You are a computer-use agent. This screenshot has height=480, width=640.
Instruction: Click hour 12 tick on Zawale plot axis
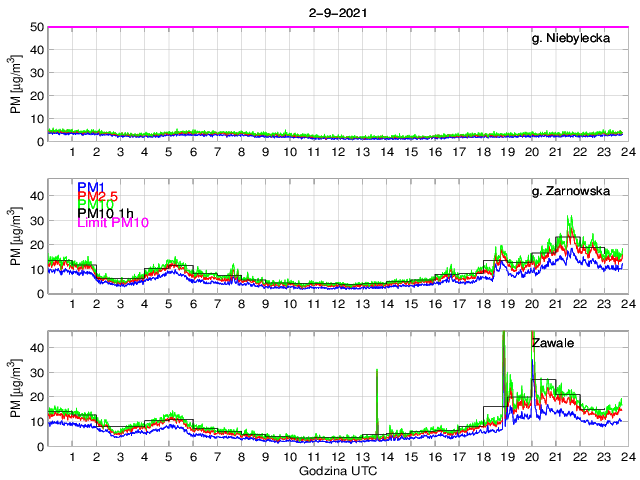[x=339, y=456]
